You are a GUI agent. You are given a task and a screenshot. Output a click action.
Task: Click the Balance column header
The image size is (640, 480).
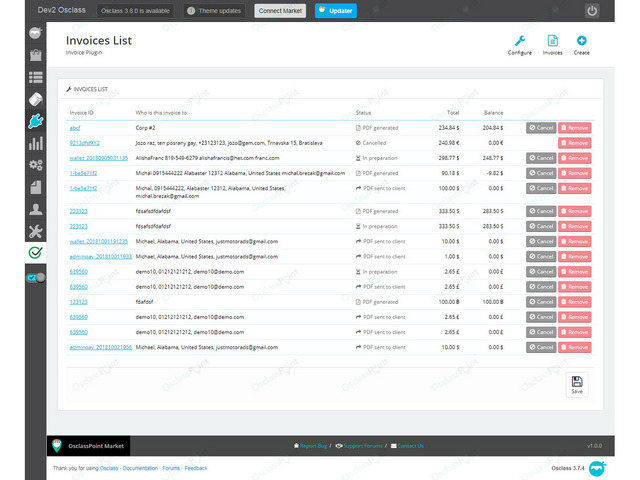click(x=493, y=113)
